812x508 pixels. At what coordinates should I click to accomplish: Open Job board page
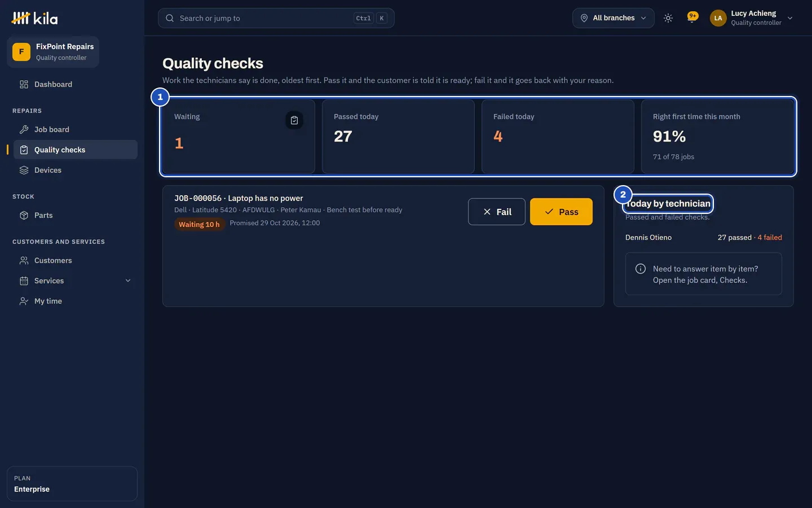(76, 130)
